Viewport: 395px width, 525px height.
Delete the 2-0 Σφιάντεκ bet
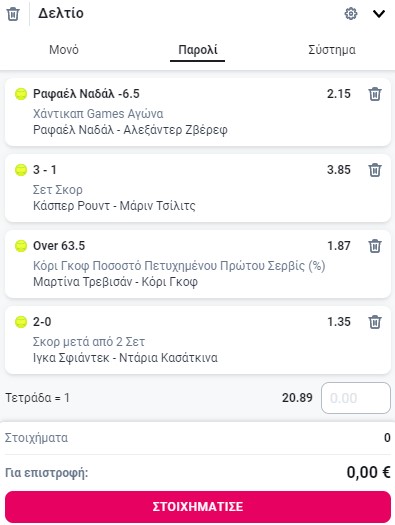375,322
